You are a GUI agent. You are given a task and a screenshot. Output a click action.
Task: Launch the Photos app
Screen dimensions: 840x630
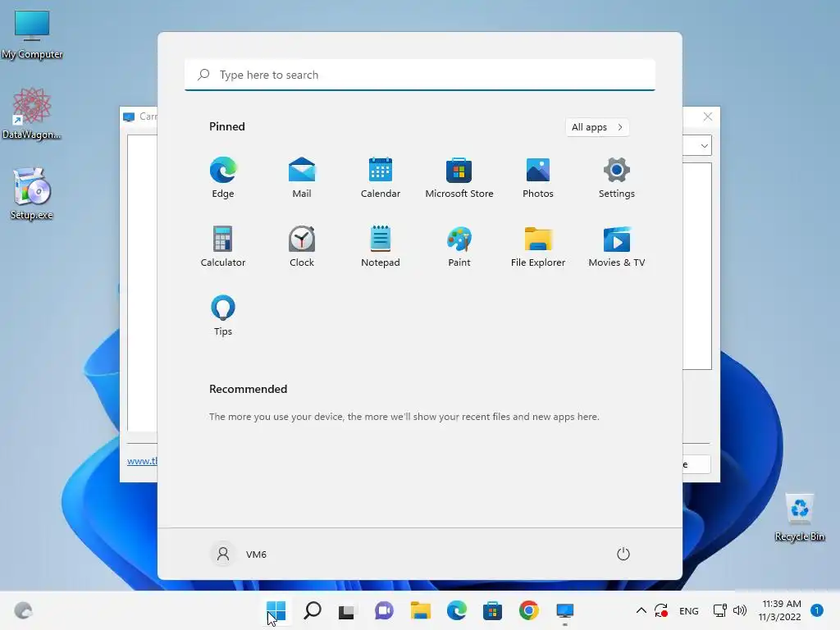[538, 177]
